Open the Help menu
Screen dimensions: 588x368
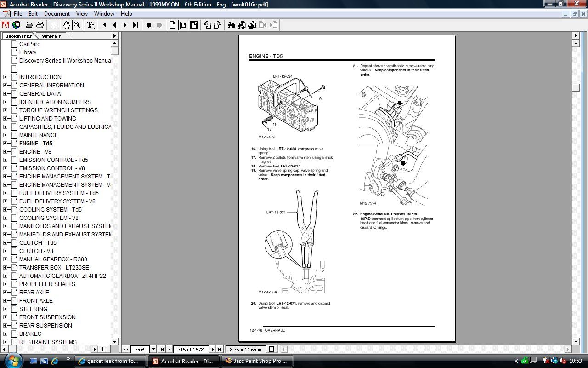click(x=126, y=14)
